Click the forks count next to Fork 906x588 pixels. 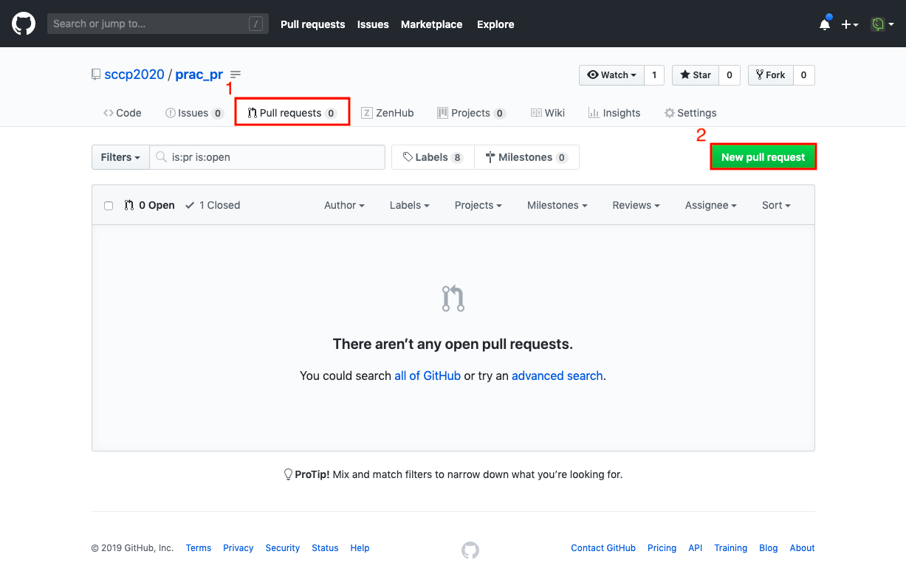point(804,75)
